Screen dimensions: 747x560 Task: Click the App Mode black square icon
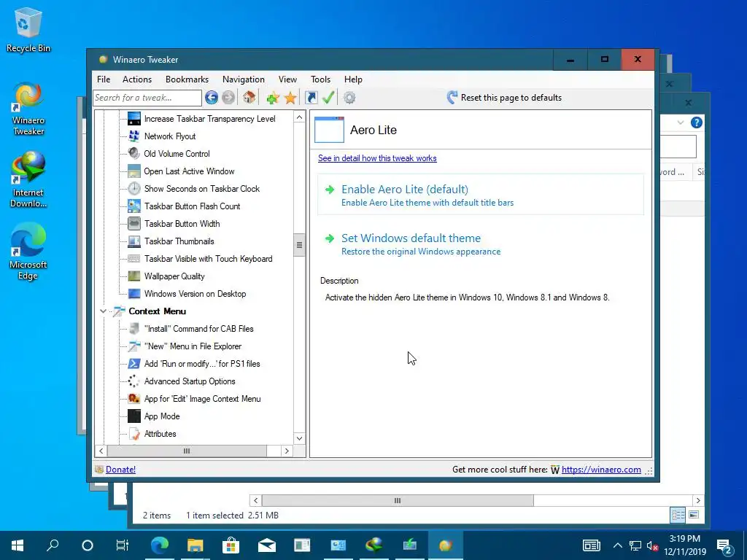pyautogui.click(x=134, y=416)
